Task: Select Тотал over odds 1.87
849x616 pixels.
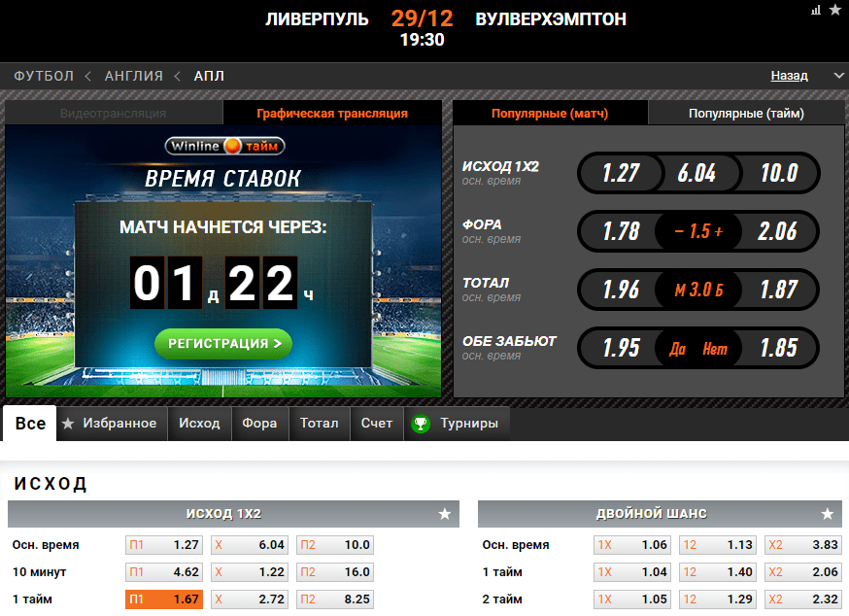Action: tap(777, 290)
